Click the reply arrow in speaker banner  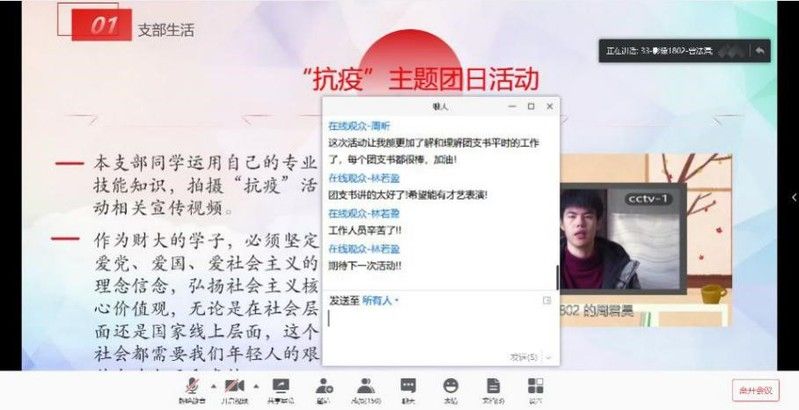click(x=760, y=51)
